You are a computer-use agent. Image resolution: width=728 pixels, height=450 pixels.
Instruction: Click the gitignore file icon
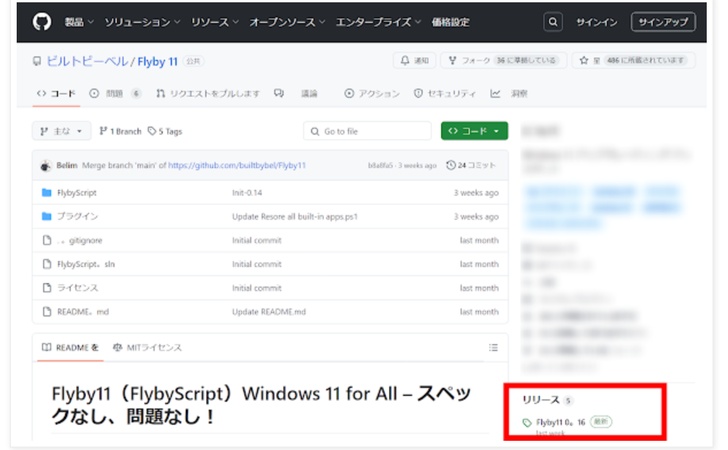click(47, 240)
